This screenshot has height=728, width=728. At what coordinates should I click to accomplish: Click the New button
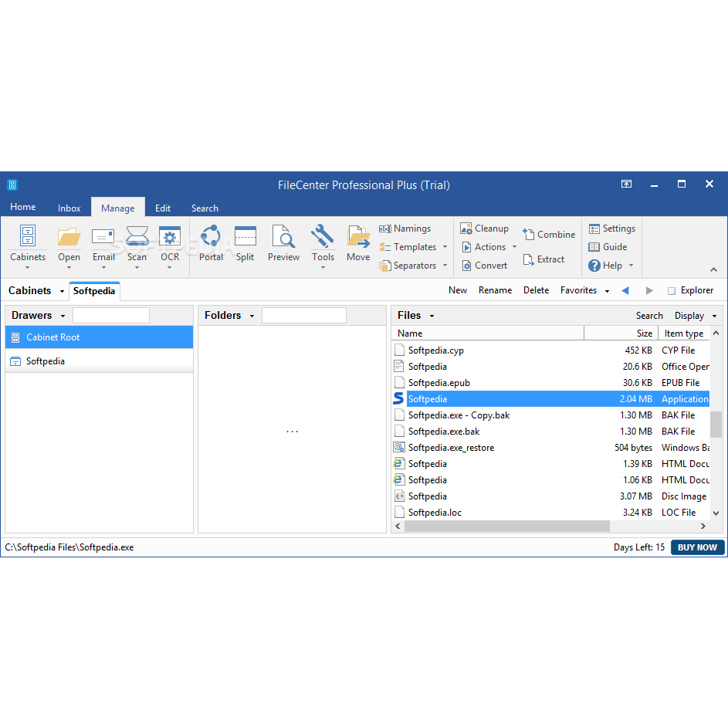458,290
